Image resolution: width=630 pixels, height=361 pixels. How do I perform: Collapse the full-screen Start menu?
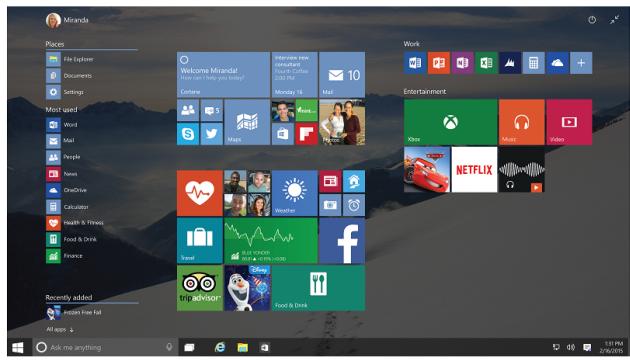[x=614, y=20]
